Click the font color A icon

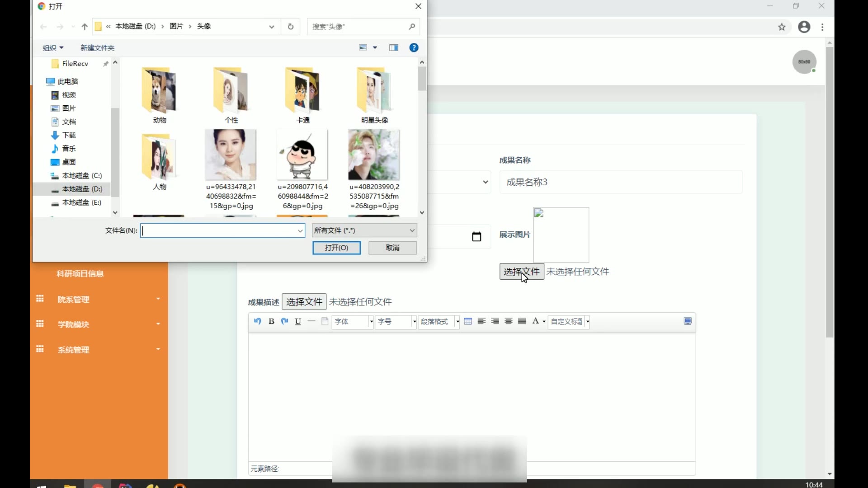(535, 321)
